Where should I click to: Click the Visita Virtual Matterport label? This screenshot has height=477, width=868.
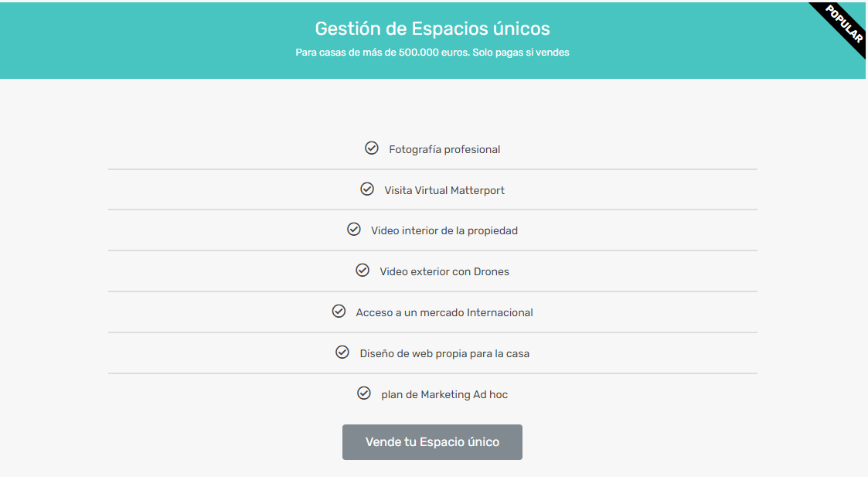444,190
